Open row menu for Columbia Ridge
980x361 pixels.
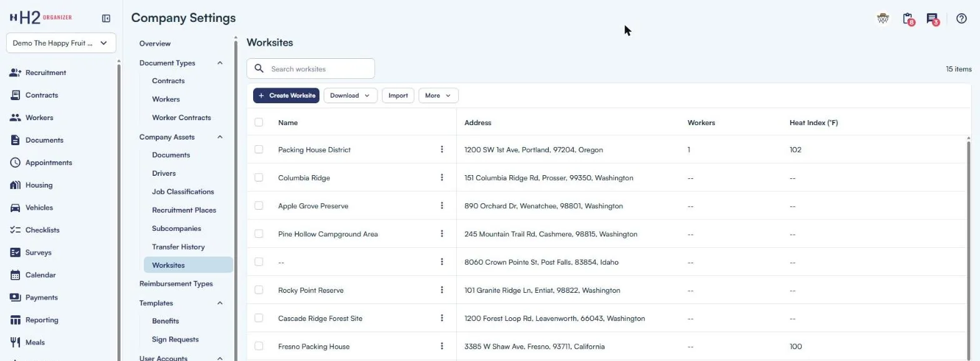[x=442, y=178]
